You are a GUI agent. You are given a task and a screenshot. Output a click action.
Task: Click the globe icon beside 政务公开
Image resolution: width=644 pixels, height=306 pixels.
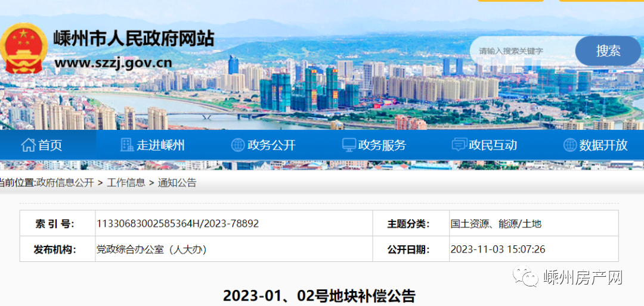coord(237,145)
